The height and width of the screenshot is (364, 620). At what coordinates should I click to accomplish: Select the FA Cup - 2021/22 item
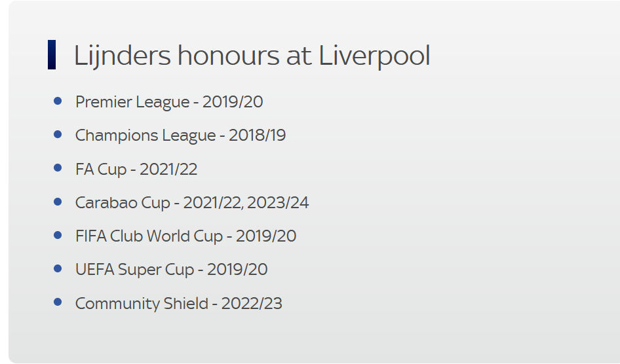tap(136, 170)
